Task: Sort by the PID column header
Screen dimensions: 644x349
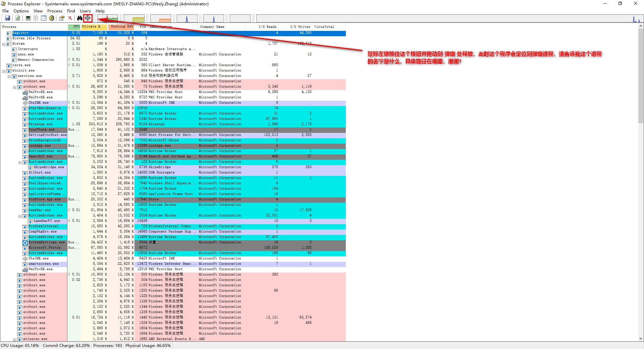Action: 141,27
